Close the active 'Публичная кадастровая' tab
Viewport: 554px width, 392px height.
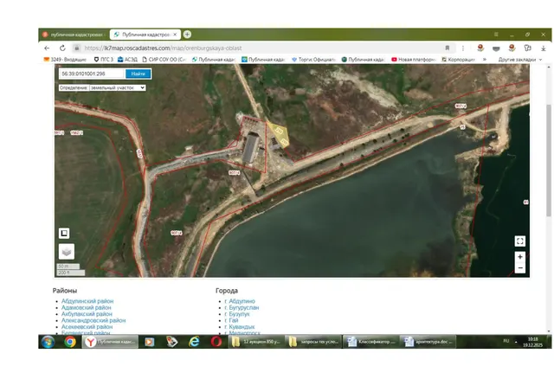[175, 35]
